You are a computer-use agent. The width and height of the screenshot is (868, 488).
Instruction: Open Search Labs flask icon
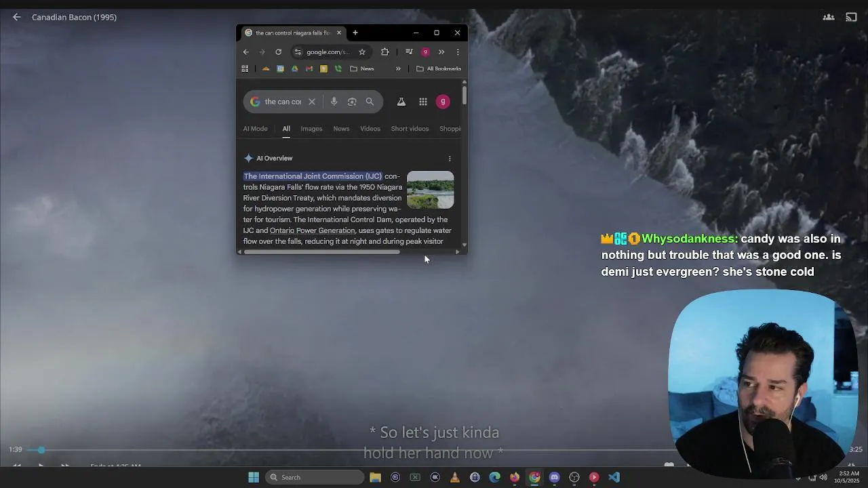coord(401,102)
